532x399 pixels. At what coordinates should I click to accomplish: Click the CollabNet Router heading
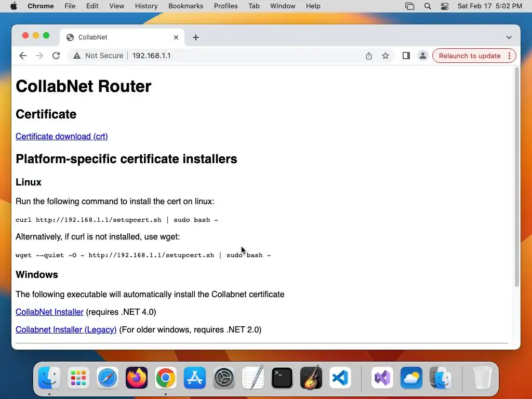pyautogui.click(x=84, y=86)
